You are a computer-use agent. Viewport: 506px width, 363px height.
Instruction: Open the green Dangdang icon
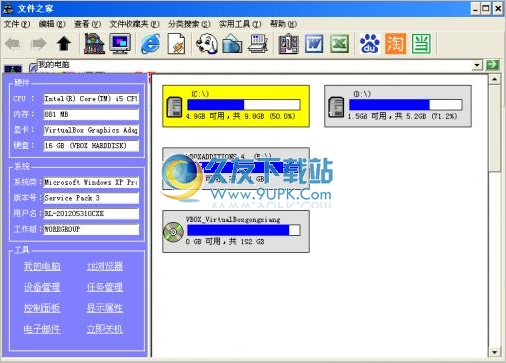click(x=421, y=44)
